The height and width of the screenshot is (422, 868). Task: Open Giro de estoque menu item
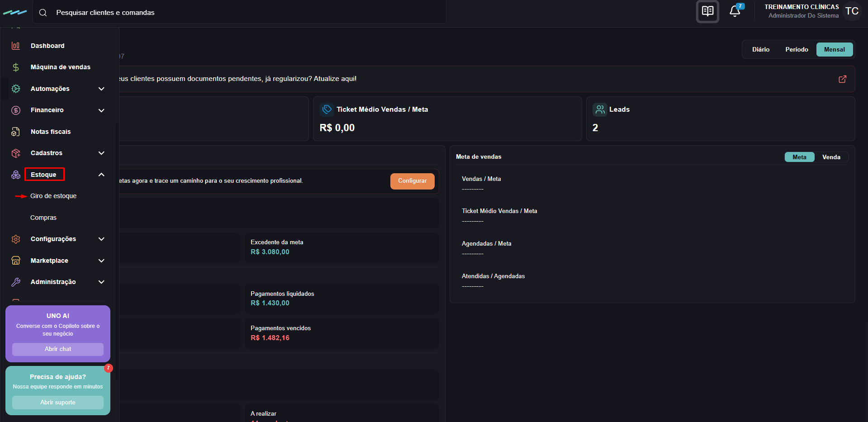[53, 196]
